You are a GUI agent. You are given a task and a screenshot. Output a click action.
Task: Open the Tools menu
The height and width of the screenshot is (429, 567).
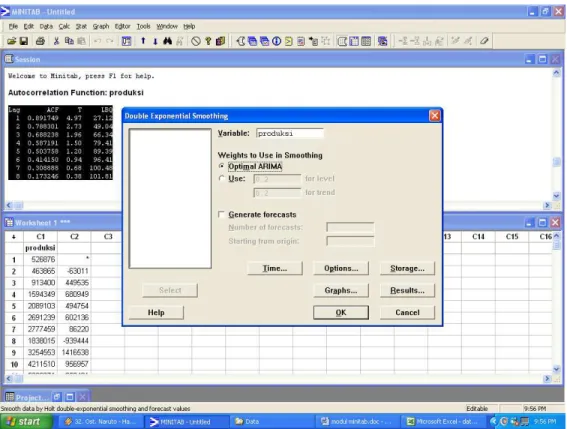(x=143, y=26)
